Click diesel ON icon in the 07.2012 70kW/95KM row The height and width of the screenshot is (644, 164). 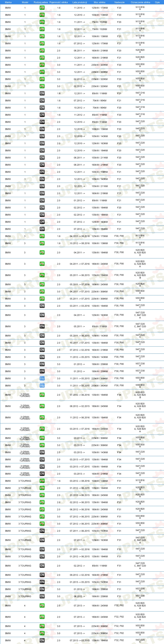coord(42,101)
